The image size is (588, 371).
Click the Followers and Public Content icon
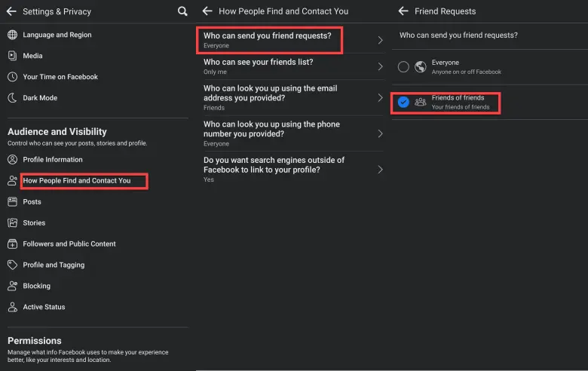tap(12, 244)
